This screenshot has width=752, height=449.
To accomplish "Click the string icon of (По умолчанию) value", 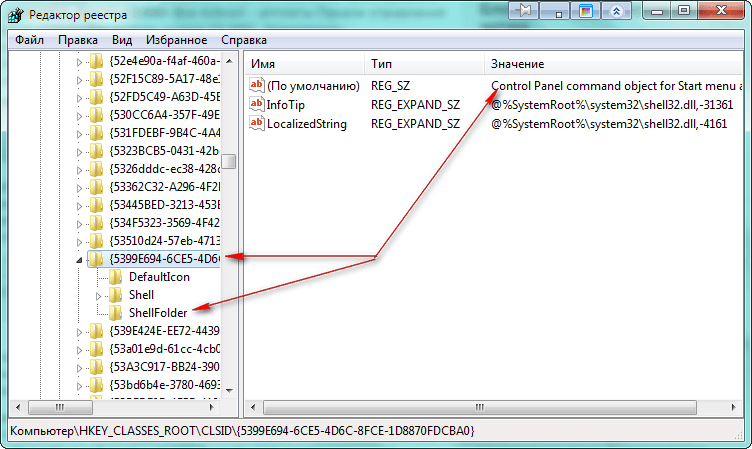I will click(x=257, y=85).
